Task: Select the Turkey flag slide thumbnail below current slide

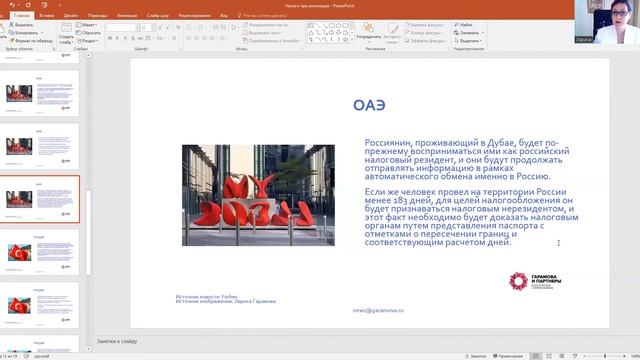Action: (x=40, y=252)
